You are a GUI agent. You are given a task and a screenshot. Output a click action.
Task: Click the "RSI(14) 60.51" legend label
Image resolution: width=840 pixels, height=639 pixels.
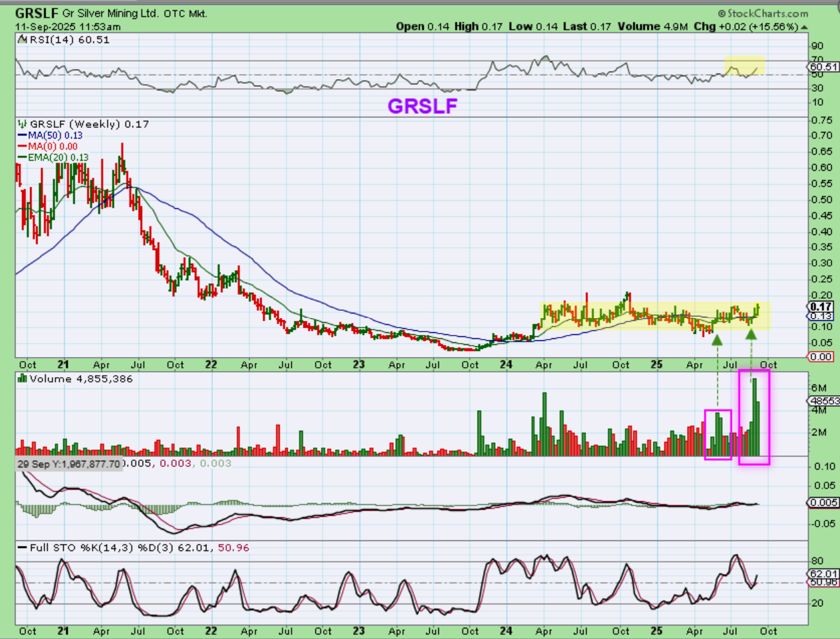[x=69, y=40]
